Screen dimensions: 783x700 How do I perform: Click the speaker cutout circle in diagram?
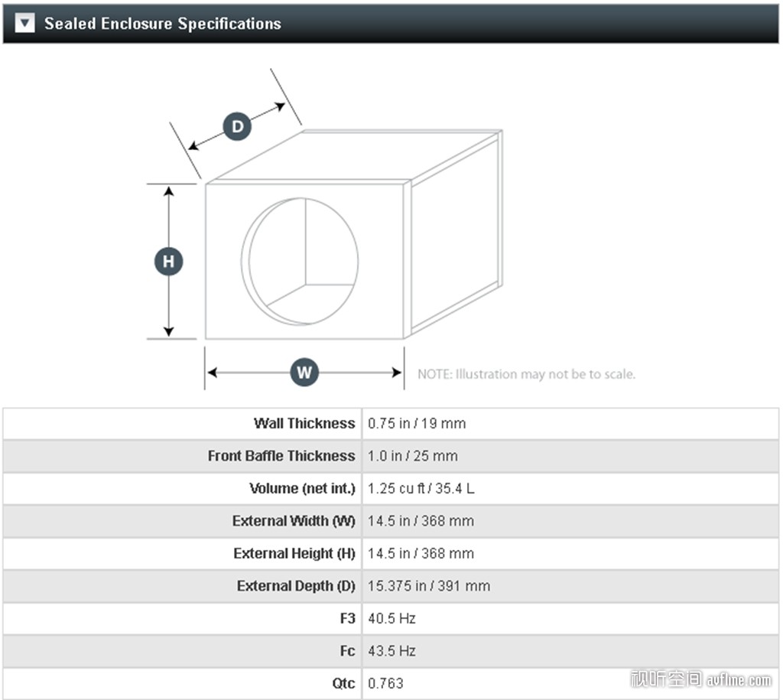300,261
